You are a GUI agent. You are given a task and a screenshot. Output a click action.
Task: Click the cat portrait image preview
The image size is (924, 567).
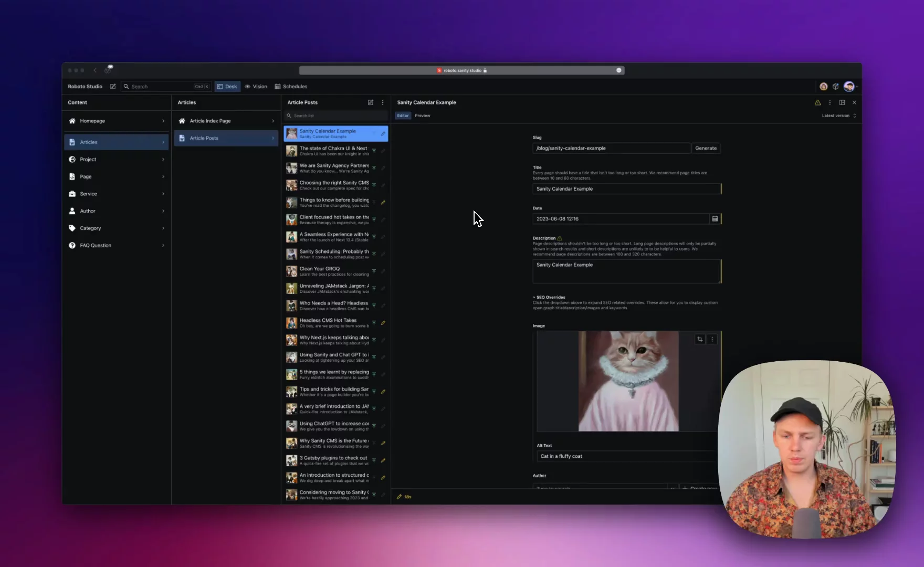(628, 381)
